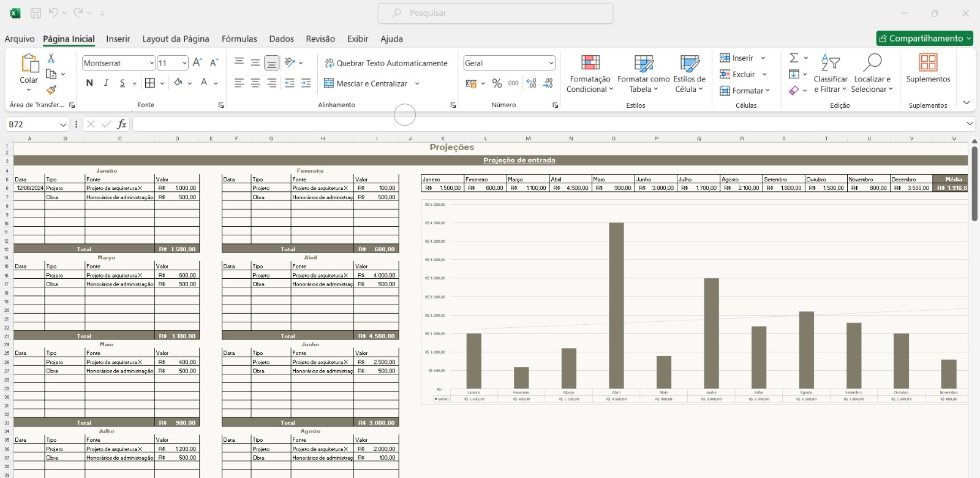Open the Fórmulas ribbon tab
The image size is (980, 478).
pos(239,39)
